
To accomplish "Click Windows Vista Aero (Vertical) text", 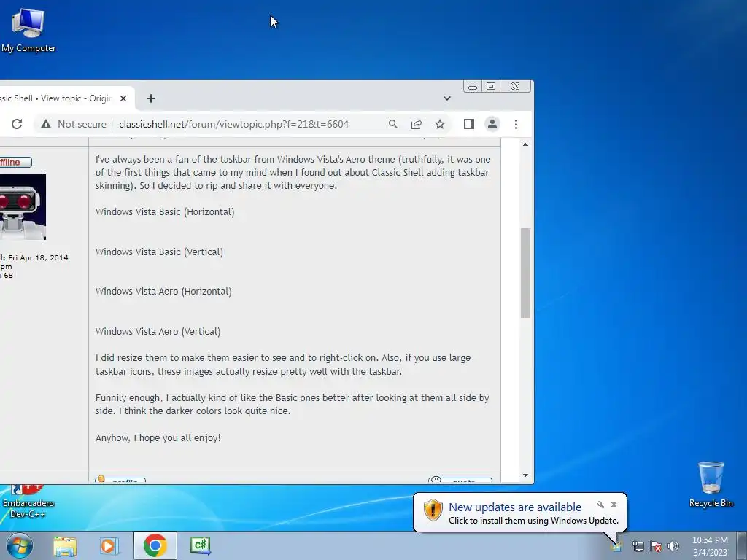I will (158, 332).
